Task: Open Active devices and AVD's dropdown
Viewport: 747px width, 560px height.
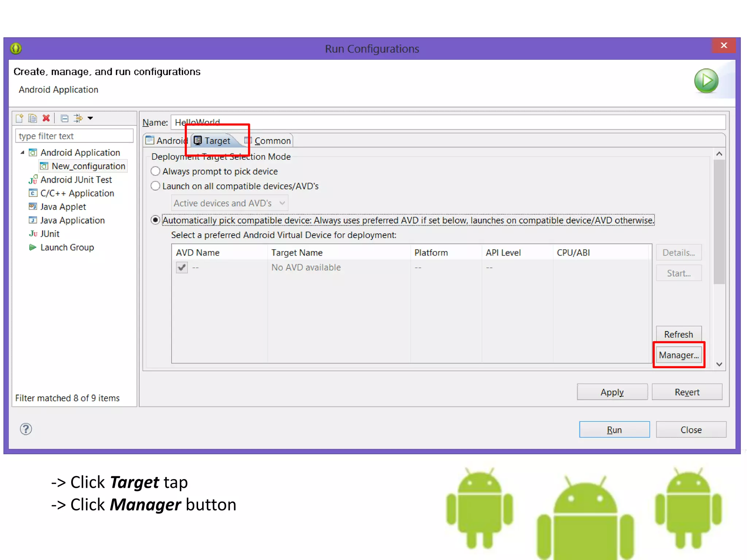Action: [x=230, y=203]
